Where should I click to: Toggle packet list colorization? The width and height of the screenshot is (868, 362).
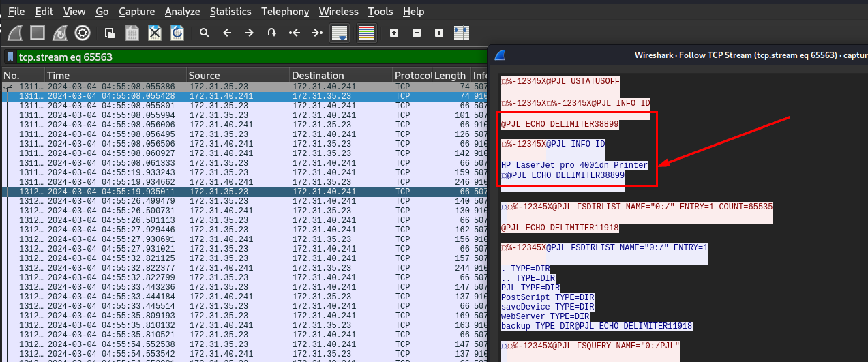point(367,32)
